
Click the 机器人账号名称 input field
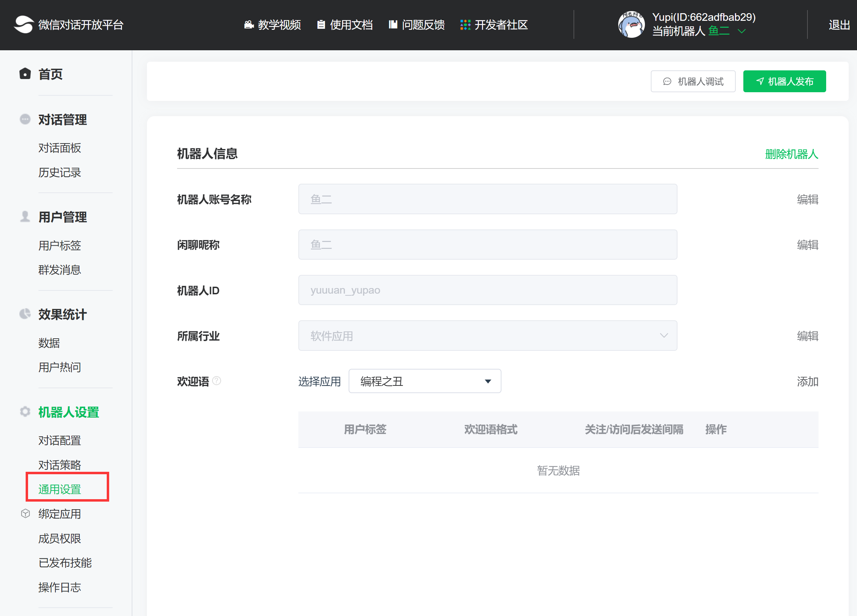(x=488, y=199)
